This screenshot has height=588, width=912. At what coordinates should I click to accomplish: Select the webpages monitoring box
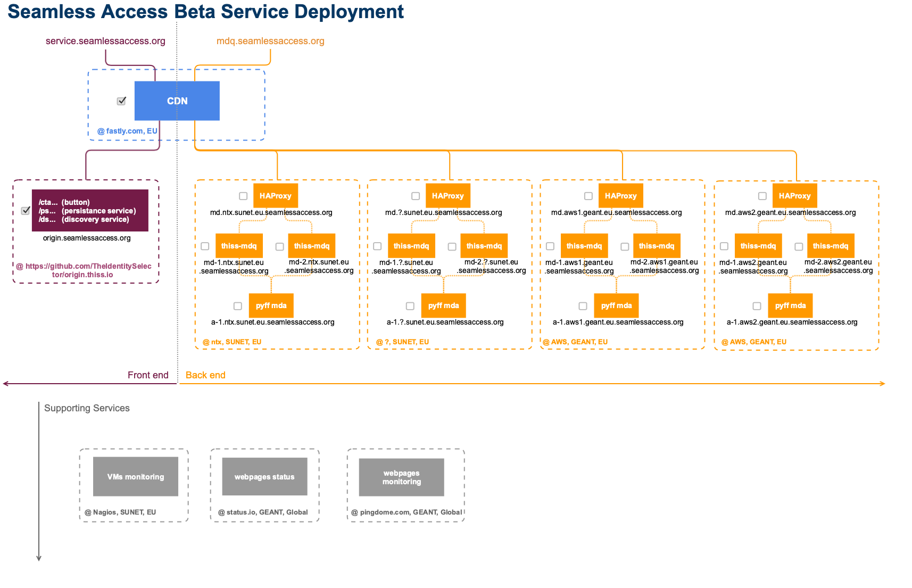[402, 477]
